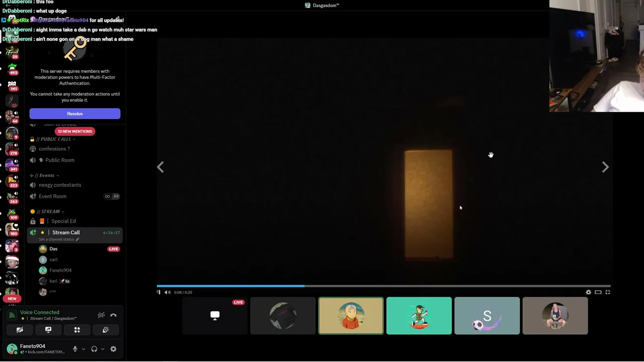This screenshot has width=644, height=362.
Task: Open microphone input options arrow
Action: click(x=84, y=349)
